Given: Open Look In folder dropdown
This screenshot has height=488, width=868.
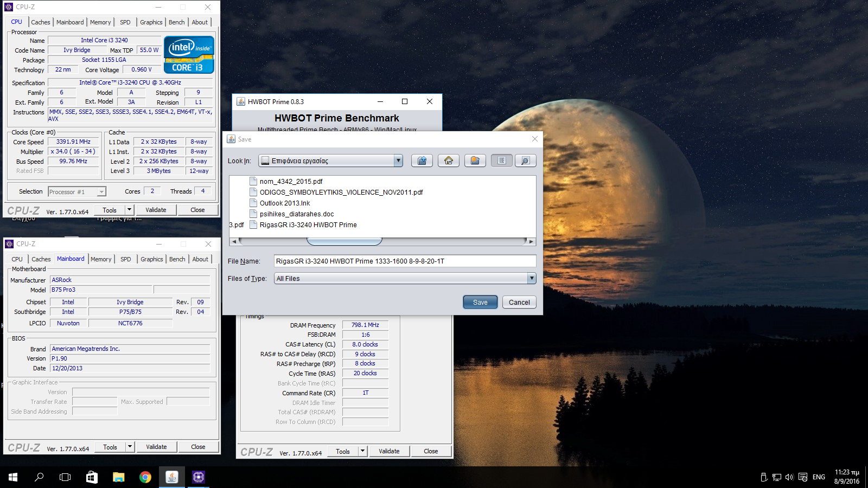Looking at the screenshot, I should coord(398,160).
